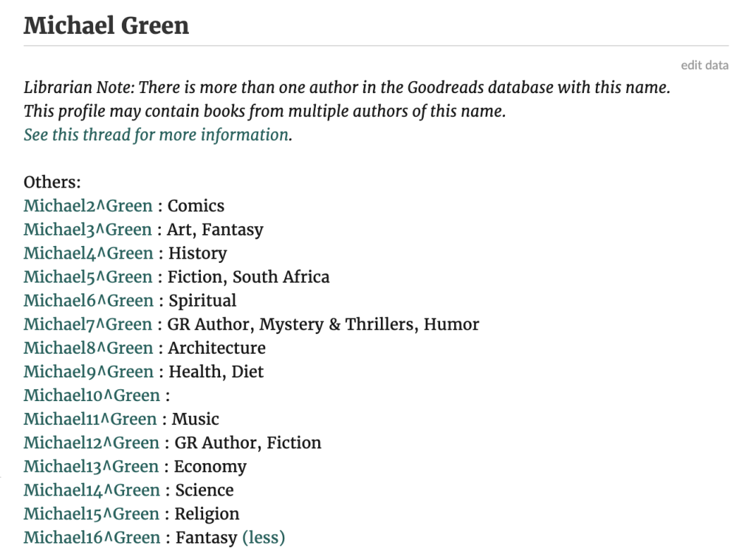This screenshot has width=756, height=554.
Task: Collapse the list with the (less) link
Action: click(264, 538)
